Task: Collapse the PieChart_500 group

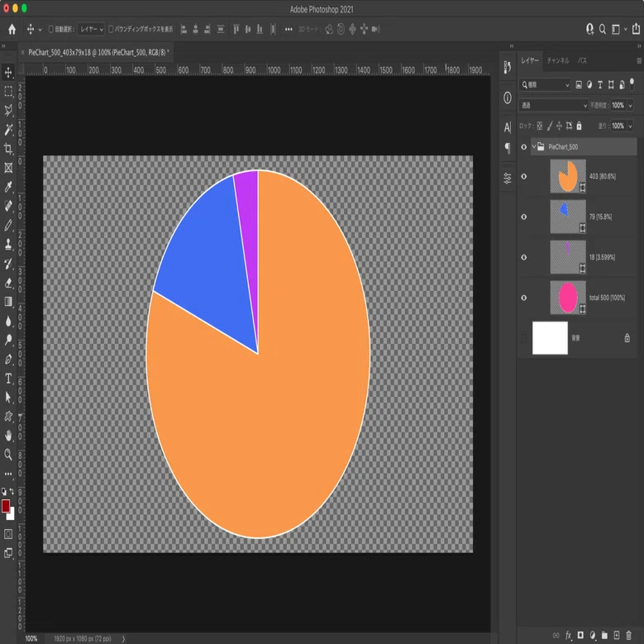Action: 533,146
